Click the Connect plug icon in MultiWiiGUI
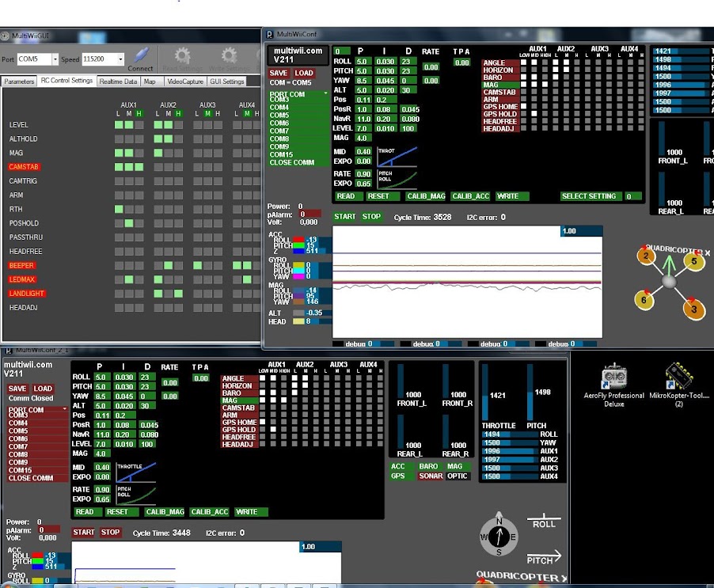Viewport: 714px width, 588px height. coord(141,55)
